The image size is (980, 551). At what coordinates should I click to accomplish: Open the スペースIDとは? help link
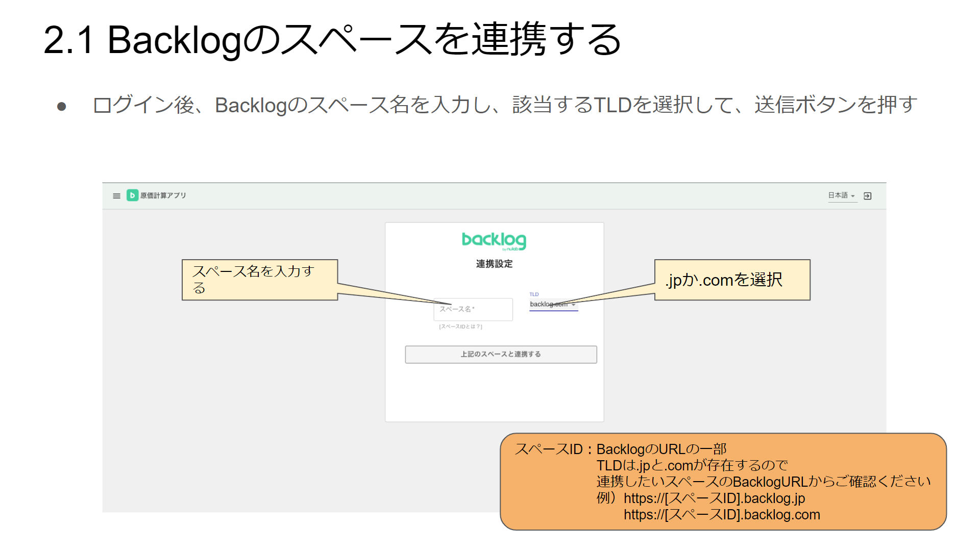click(x=460, y=327)
